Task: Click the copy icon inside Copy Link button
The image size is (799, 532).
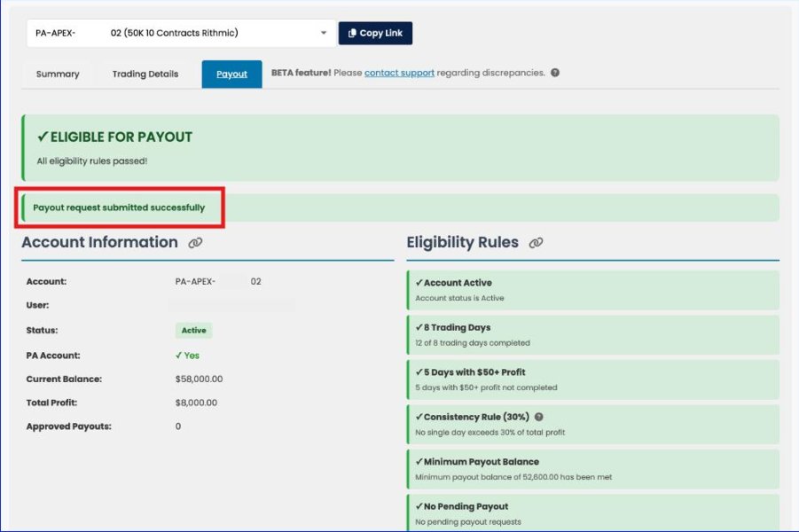Action: [x=352, y=33]
